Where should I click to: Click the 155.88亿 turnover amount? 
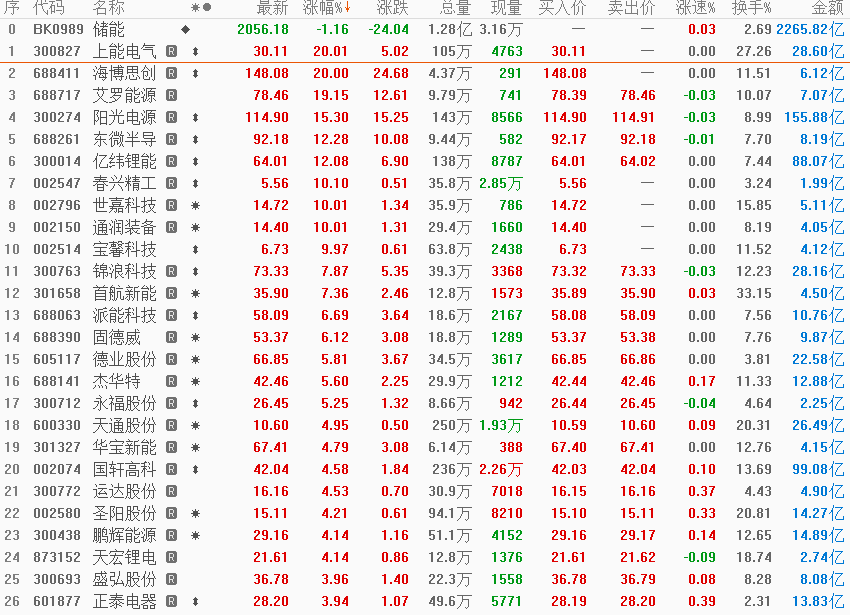(x=814, y=117)
